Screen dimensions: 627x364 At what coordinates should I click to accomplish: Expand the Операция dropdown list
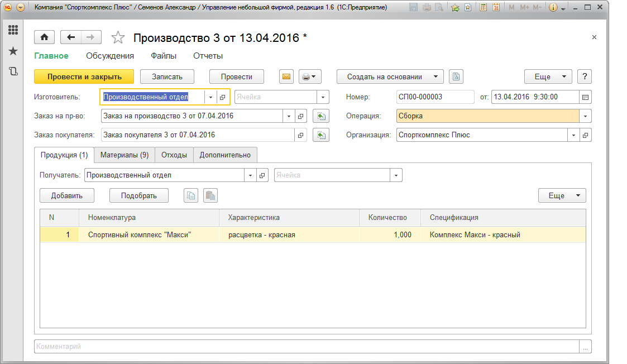point(585,116)
